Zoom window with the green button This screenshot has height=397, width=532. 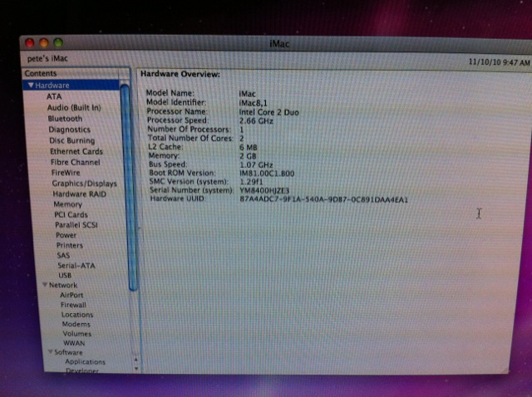click(x=58, y=42)
